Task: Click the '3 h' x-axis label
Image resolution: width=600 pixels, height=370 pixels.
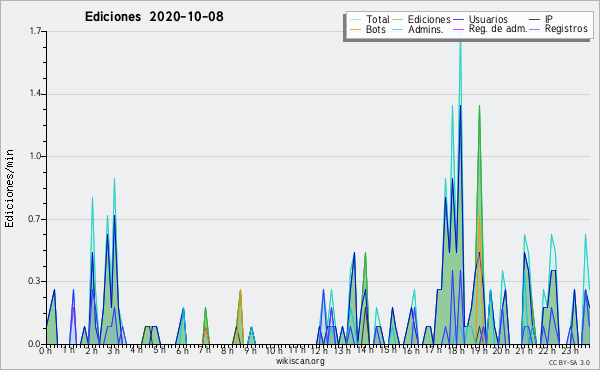Action: click(x=113, y=350)
